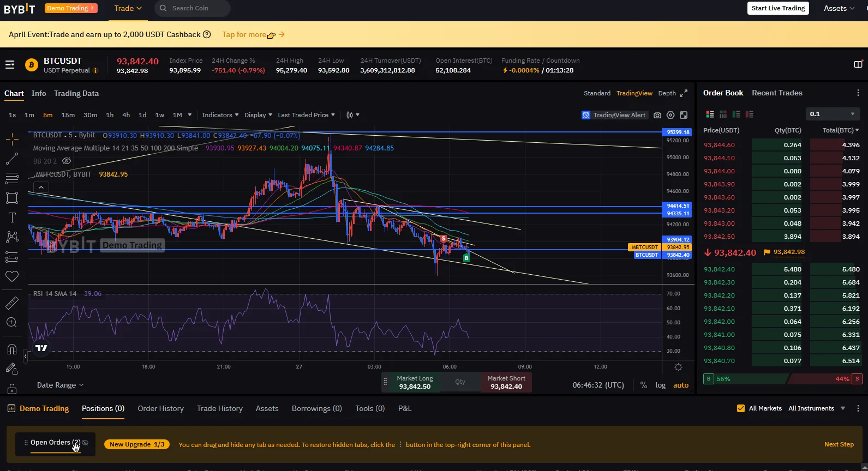Open USDT Perpetual info icon
Image resolution: width=868 pixels, height=471 pixels.
[95, 70]
